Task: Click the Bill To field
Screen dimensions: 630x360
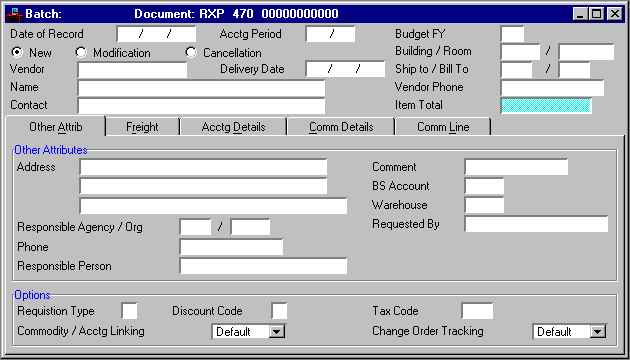Action: tap(575, 70)
